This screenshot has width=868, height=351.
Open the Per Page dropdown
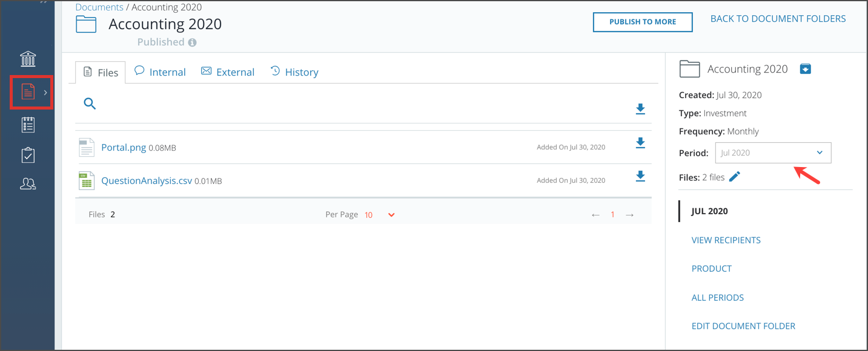380,215
